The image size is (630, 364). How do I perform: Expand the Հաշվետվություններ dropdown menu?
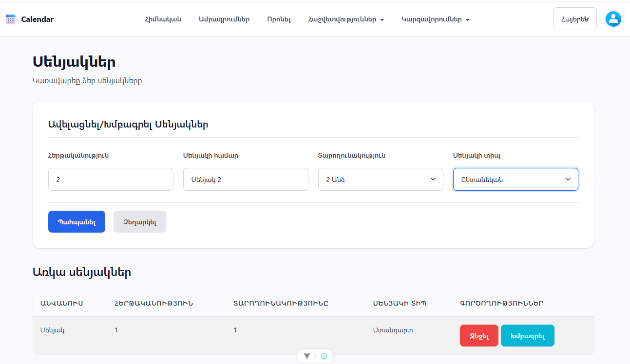click(346, 19)
